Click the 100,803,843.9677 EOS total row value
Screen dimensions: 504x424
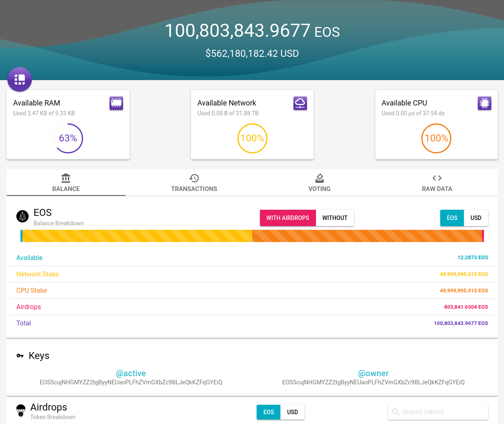pos(461,323)
